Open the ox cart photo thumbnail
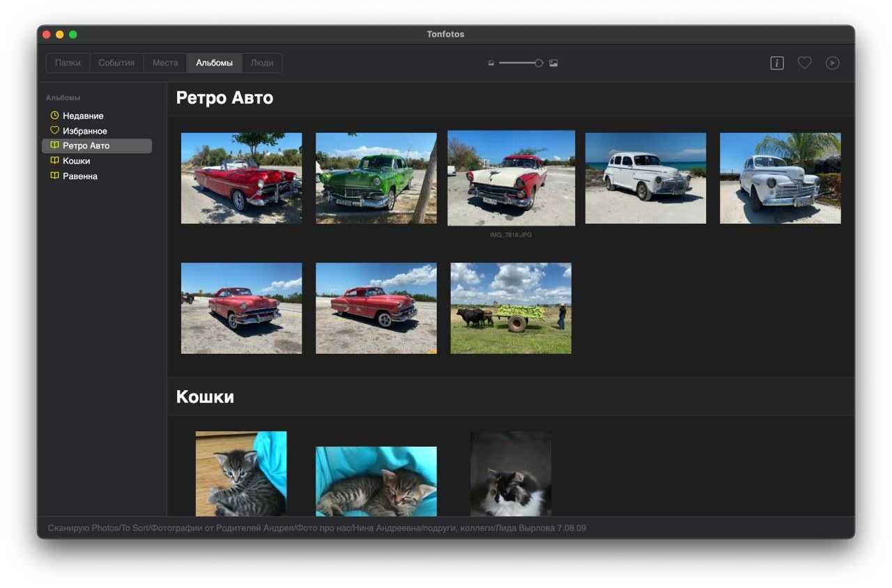The image size is (892, 588). click(x=511, y=308)
